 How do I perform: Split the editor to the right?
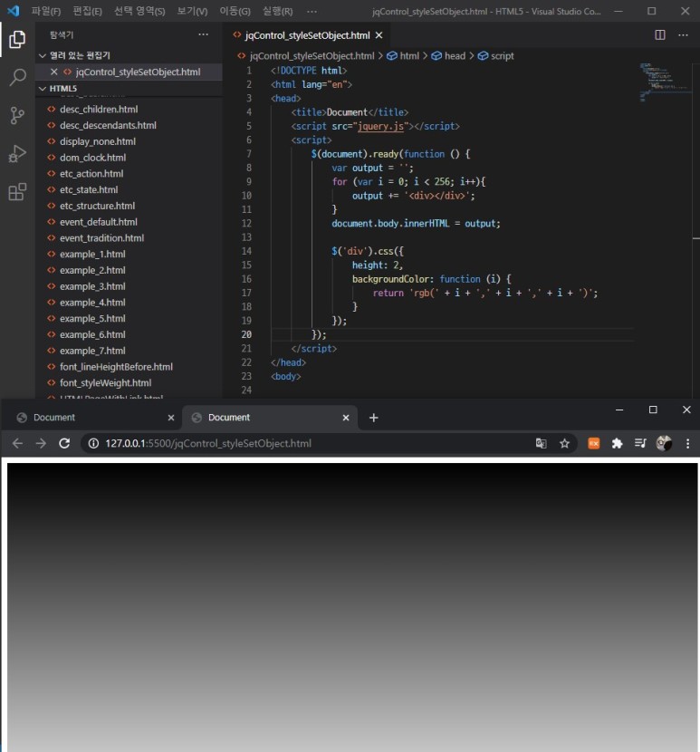click(660, 35)
